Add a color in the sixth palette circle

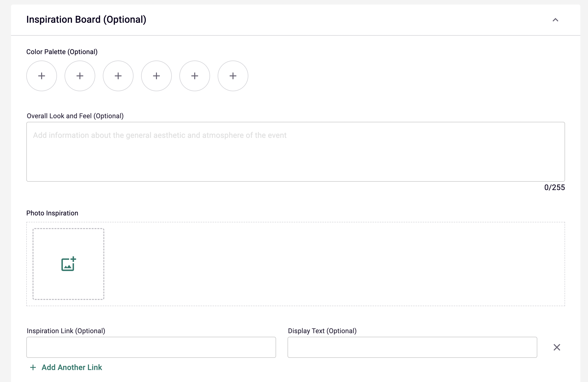tap(233, 76)
